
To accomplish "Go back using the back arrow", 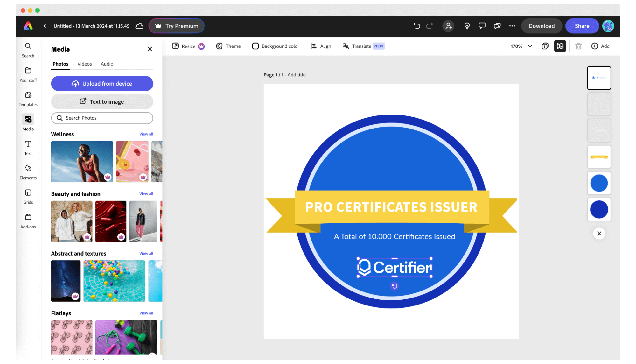I will pyautogui.click(x=45, y=26).
